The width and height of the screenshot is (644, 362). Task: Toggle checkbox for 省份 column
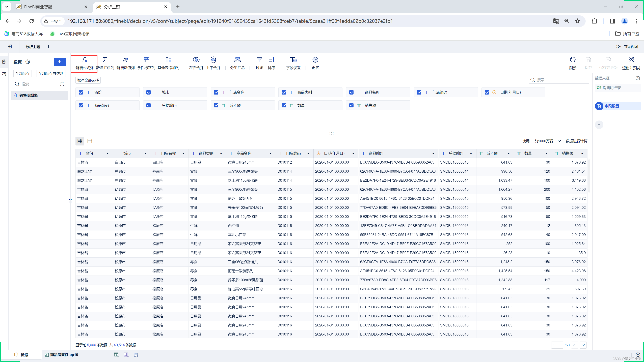(x=81, y=92)
